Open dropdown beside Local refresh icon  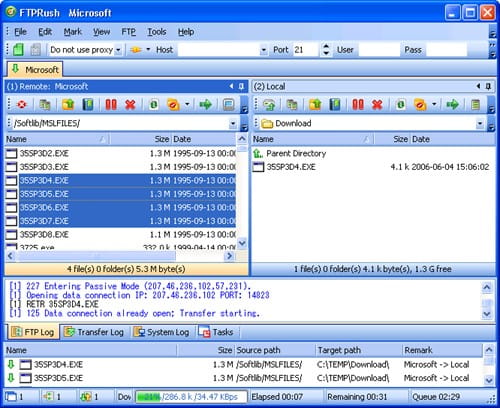(x=434, y=104)
